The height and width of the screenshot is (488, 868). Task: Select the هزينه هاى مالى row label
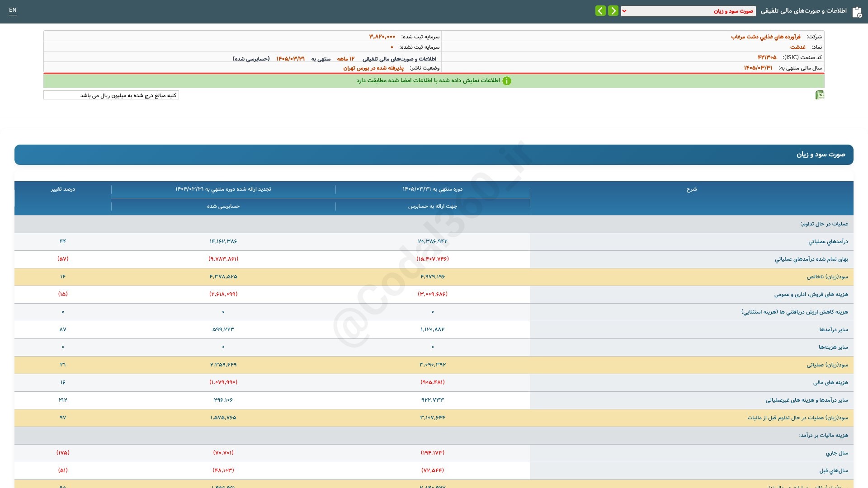[830, 383]
